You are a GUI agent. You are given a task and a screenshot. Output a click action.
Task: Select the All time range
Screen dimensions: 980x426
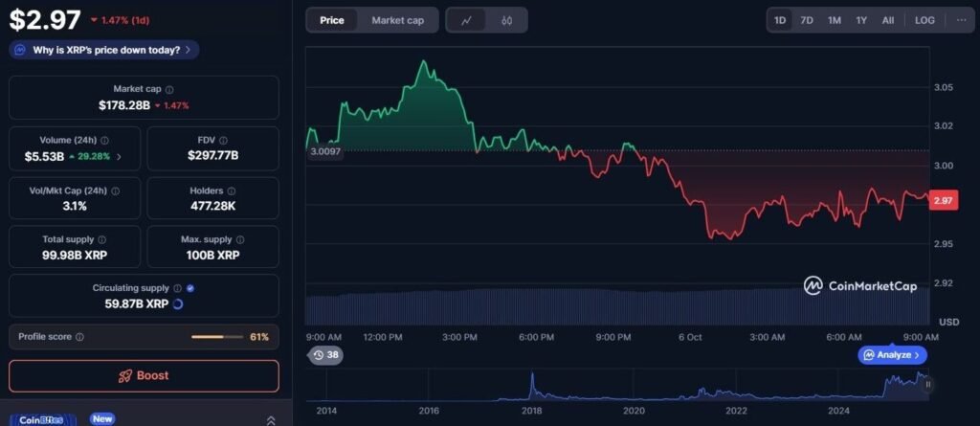point(888,20)
